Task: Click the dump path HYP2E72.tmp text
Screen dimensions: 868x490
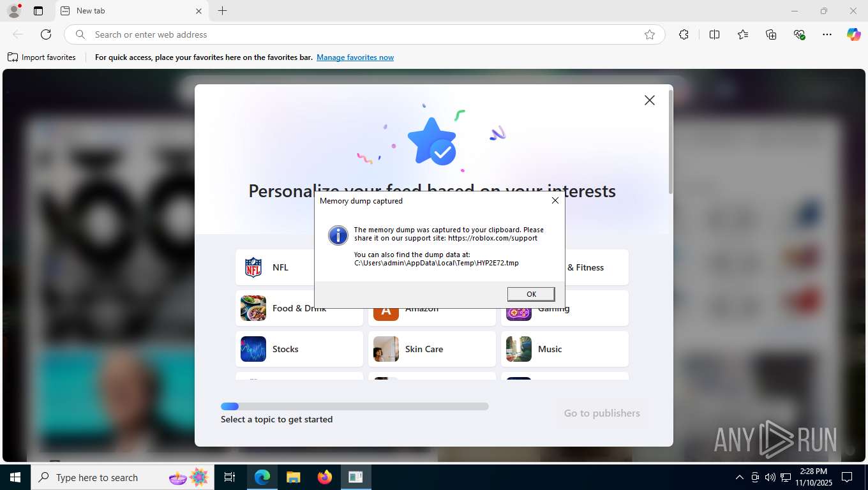Action: click(437, 263)
